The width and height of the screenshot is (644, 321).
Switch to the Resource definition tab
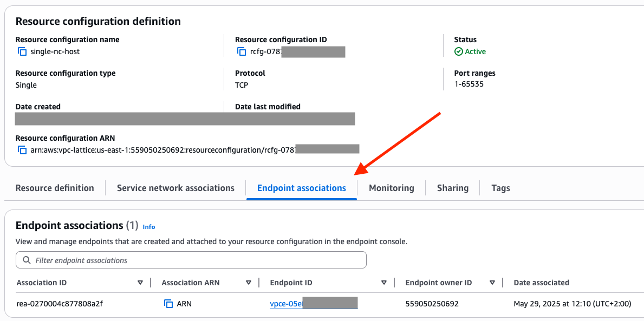[x=55, y=188]
